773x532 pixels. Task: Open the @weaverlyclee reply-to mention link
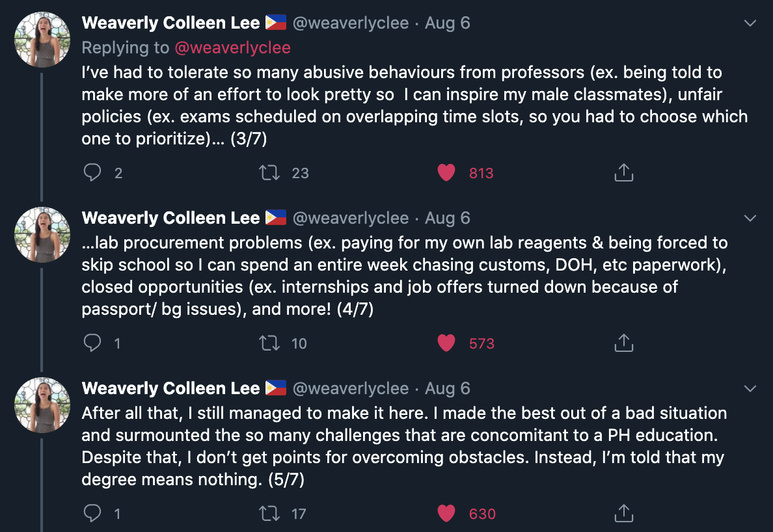pyautogui.click(x=231, y=47)
